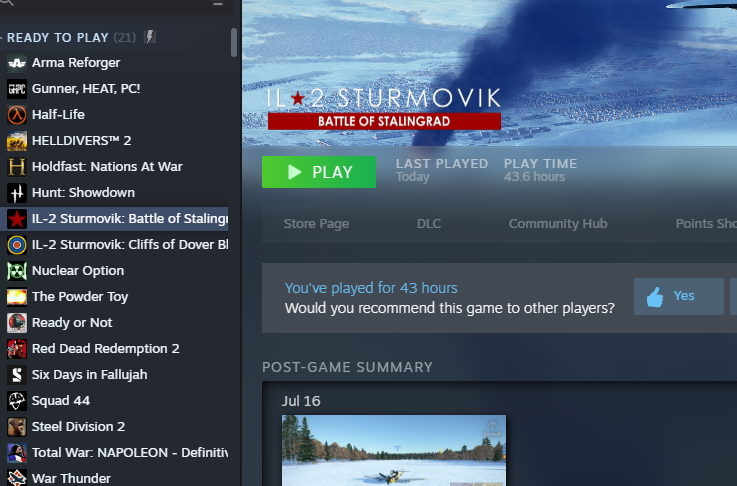Viewport: 737px width, 486px height.
Task: Click the red star IL-2 Stalingrad icon
Action: pyautogui.click(x=17, y=219)
